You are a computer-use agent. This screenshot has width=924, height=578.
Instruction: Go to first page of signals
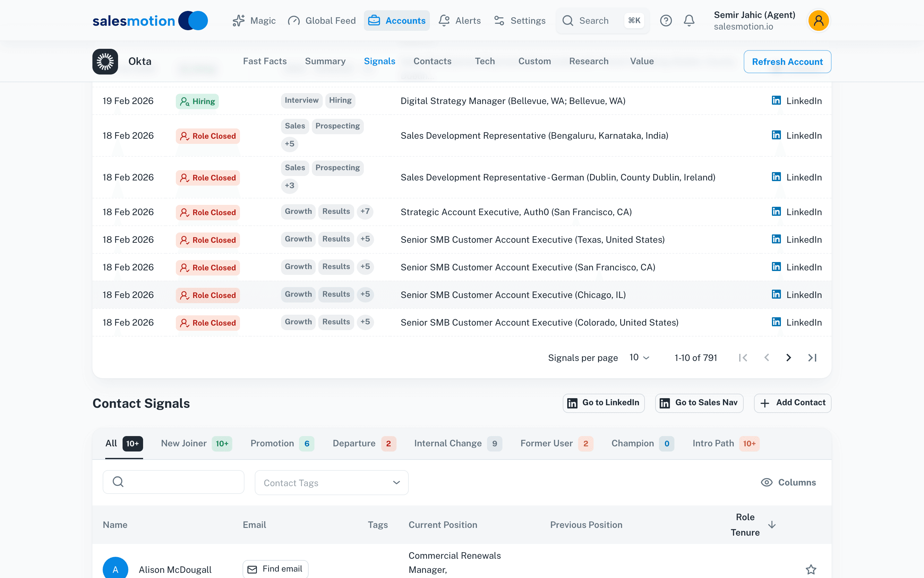point(743,357)
